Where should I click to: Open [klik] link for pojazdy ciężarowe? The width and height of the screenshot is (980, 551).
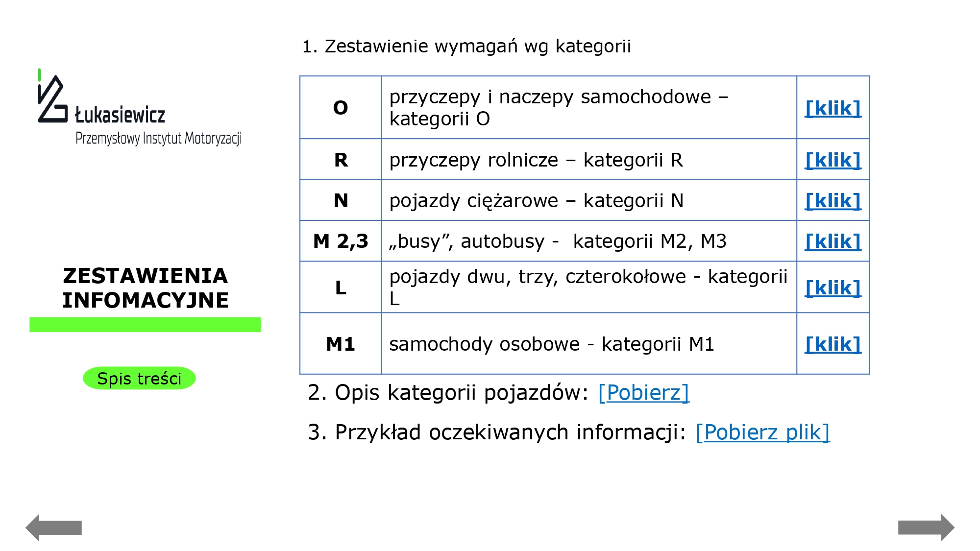point(833,200)
